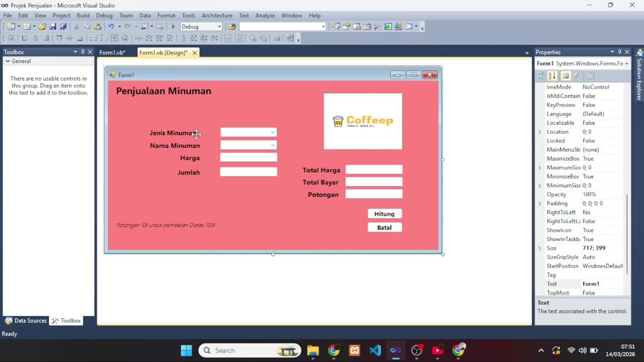Open the Debug configuration dropdown
The height and width of the screenshot is (362, 644).
pos(219,27)
